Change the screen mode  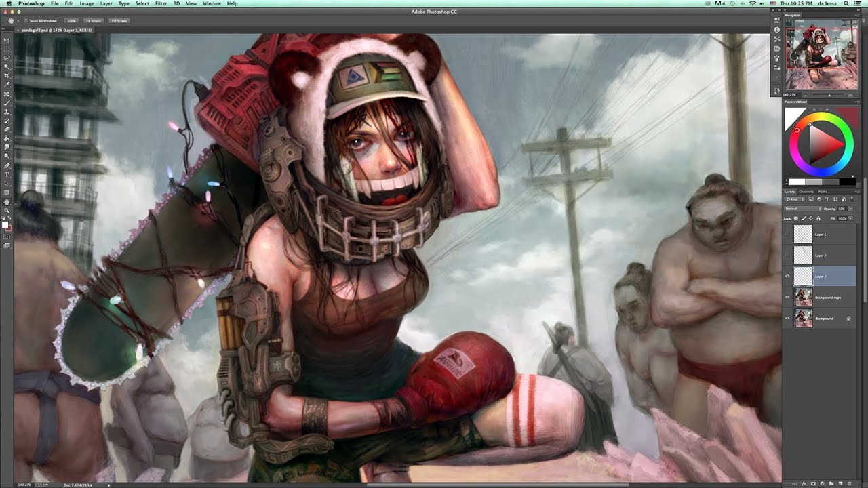7,245
